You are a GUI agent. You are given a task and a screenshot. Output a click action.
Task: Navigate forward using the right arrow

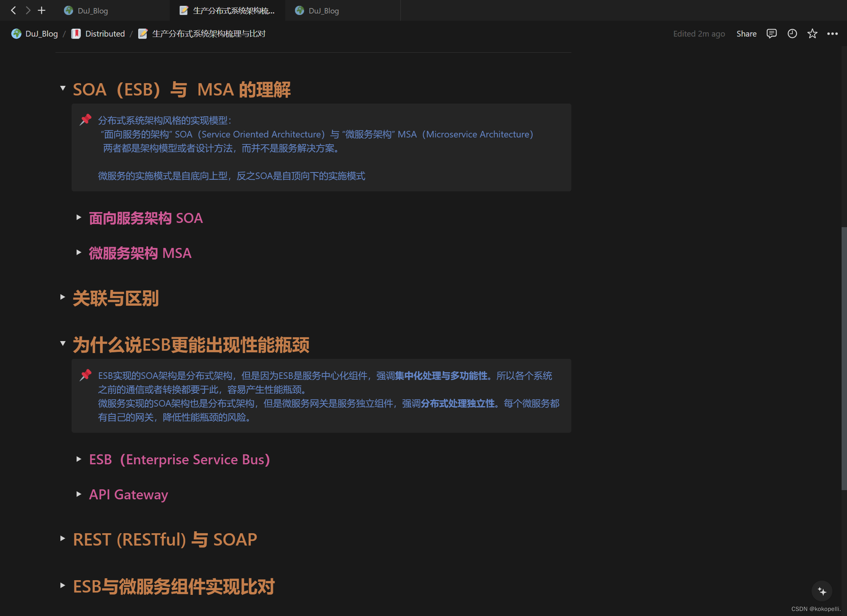pos(27,10)
